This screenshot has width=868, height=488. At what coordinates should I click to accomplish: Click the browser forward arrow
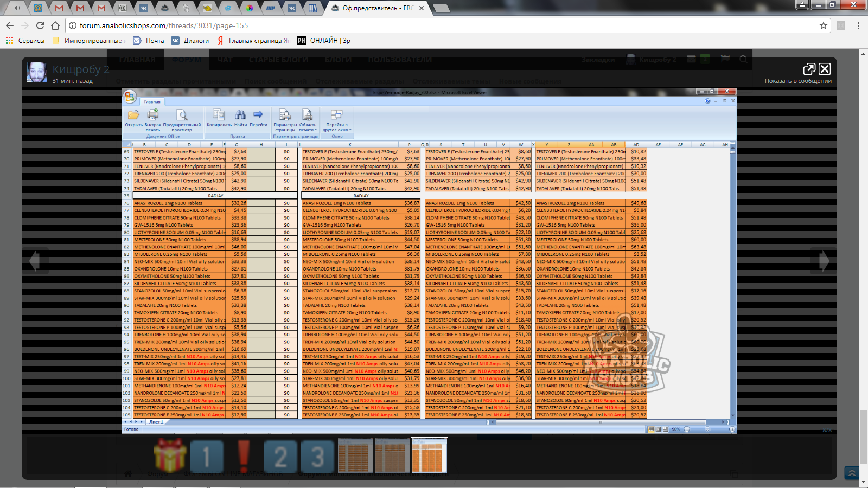tap(25, 25)
